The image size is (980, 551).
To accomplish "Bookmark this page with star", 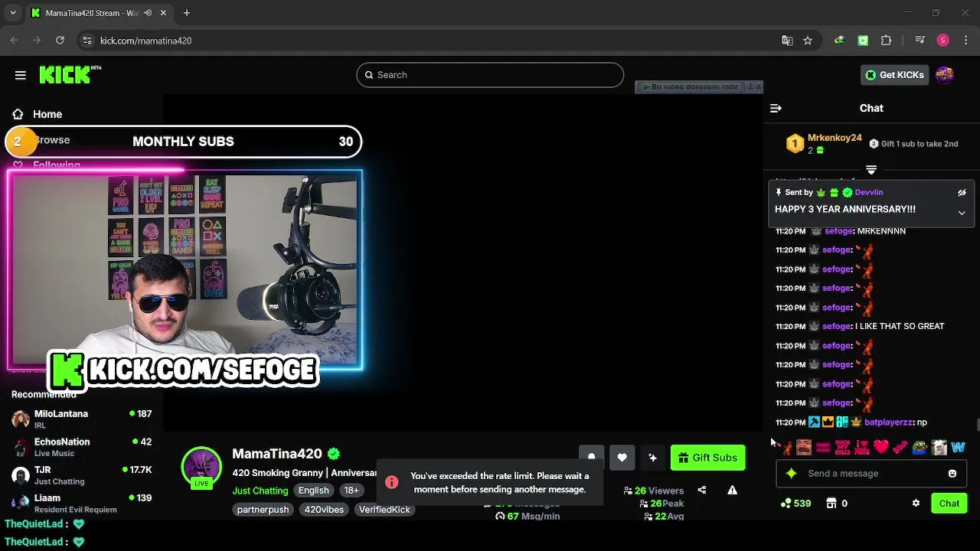I will [807, 41].
